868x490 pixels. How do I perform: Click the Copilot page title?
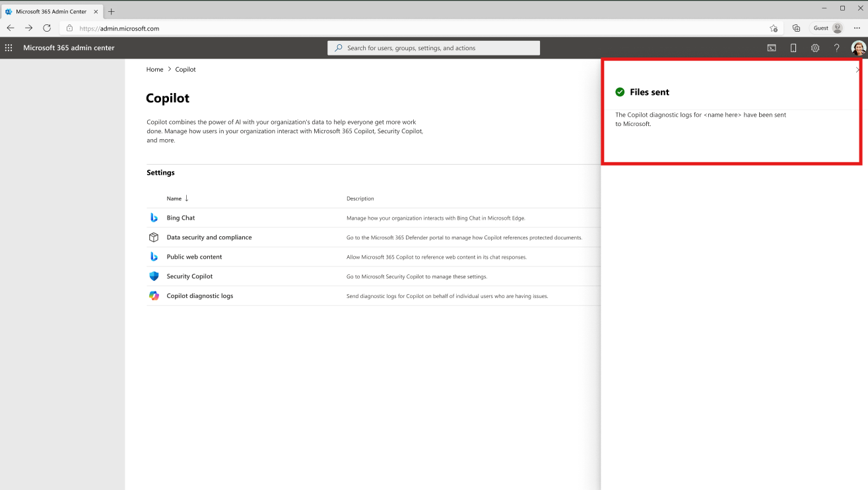pyautogui.click(x=168, y=98)
